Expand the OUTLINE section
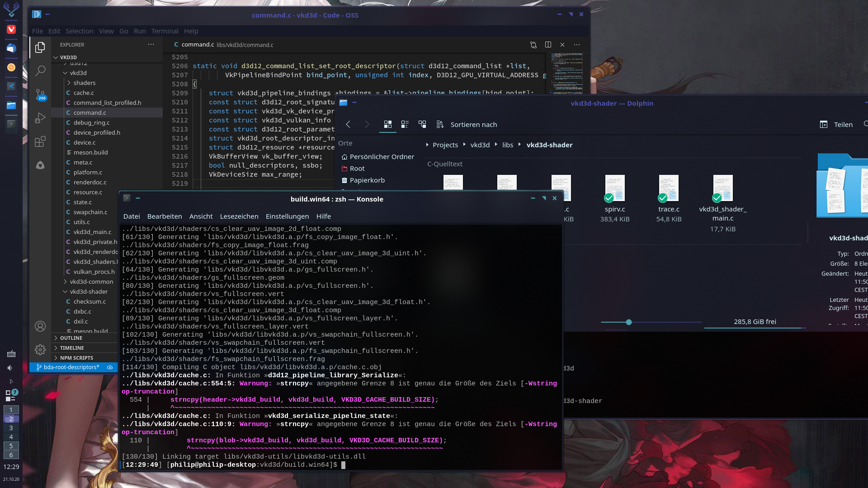This screenshot has height=488, width=868. point(71,338)
